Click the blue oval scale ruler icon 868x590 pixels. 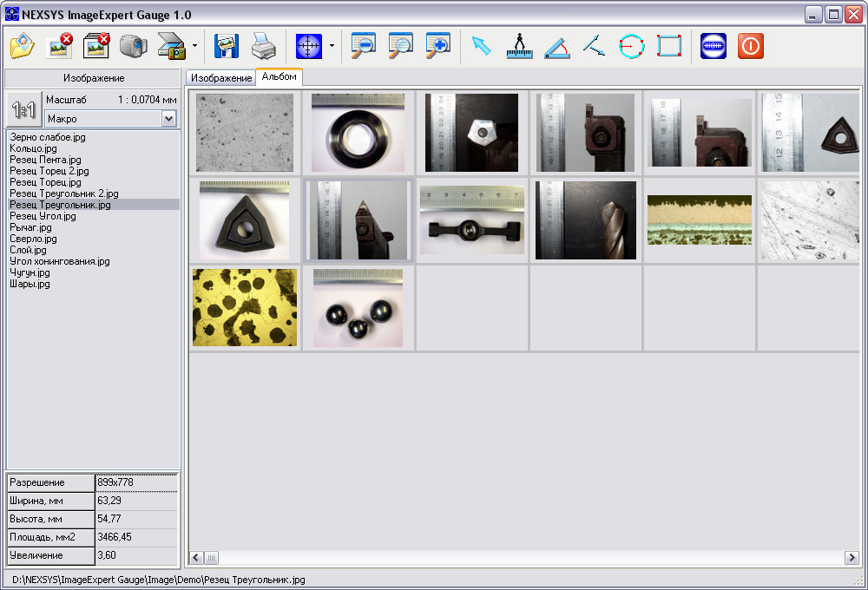coord(713,46)
